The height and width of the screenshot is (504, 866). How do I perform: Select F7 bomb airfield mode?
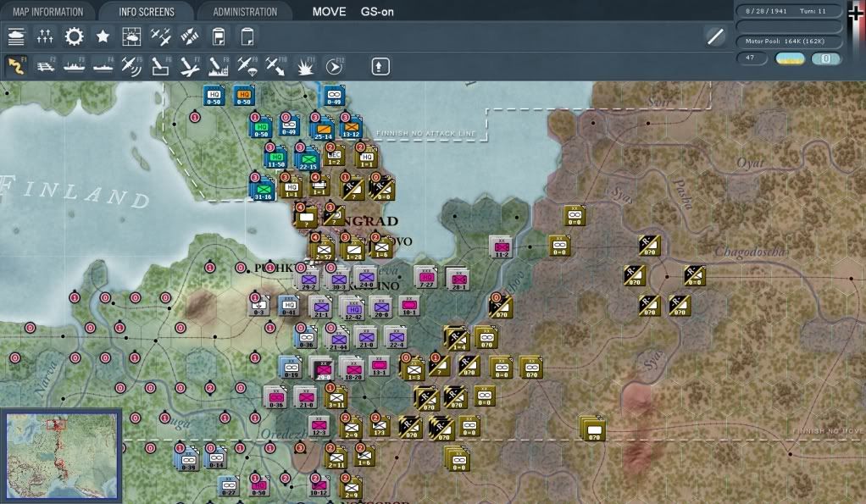pos(190,66)
